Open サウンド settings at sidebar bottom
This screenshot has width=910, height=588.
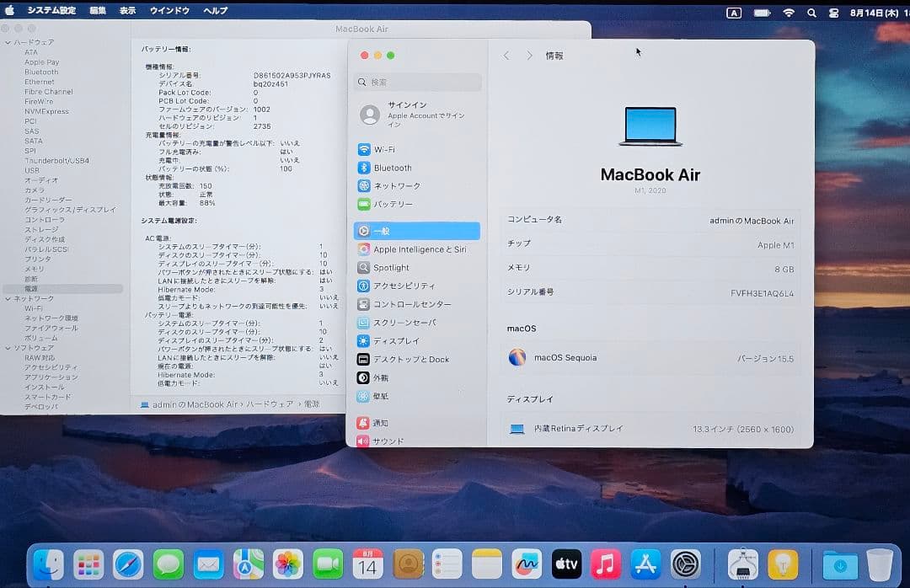coord(387,441)
